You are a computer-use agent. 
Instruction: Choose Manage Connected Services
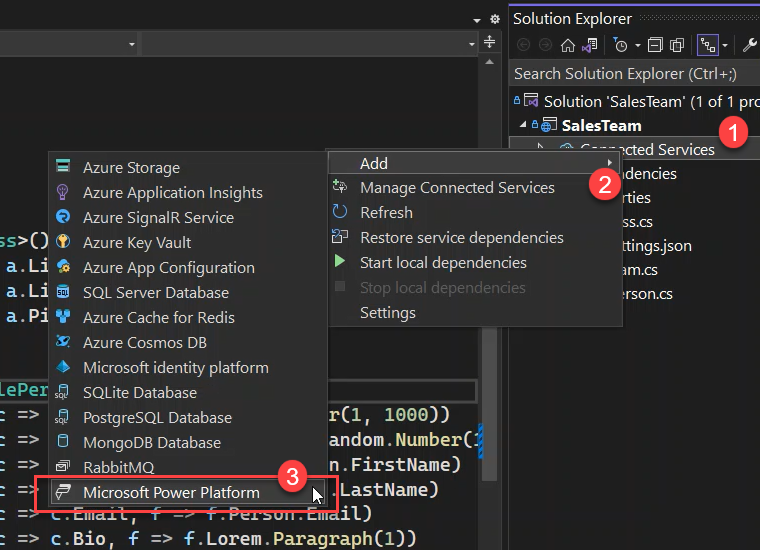click(457, 188)
